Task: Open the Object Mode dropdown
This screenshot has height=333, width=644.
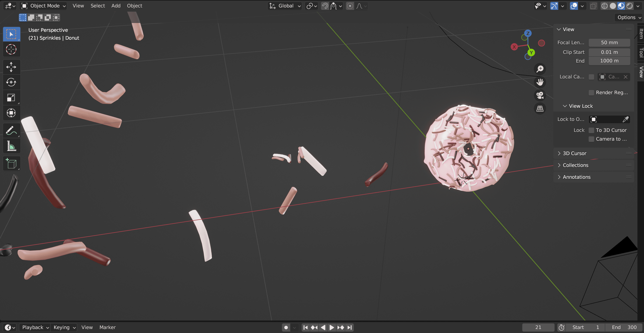Action: (43, 6)
